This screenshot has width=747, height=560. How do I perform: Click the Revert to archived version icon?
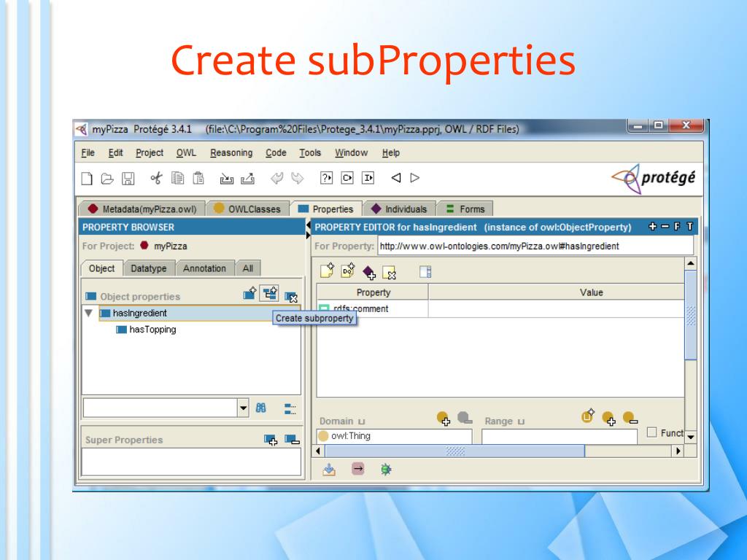click(248, 179)
